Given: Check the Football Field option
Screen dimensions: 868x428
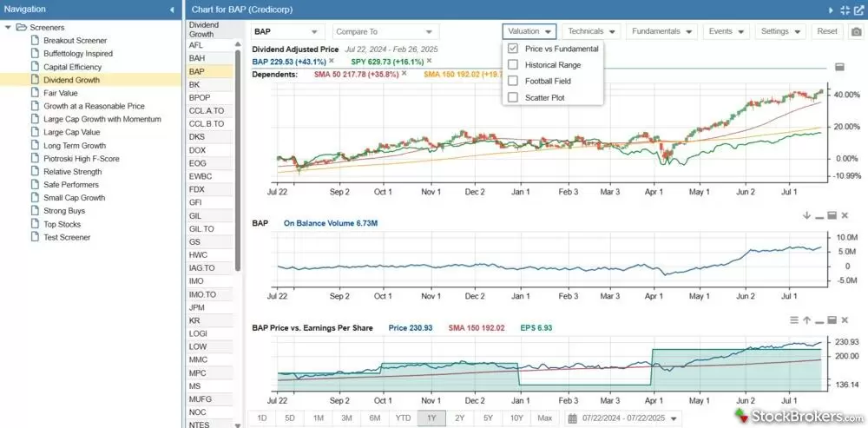Looking at the screenshot, I should pyautogui.click(x=513, y=81).
